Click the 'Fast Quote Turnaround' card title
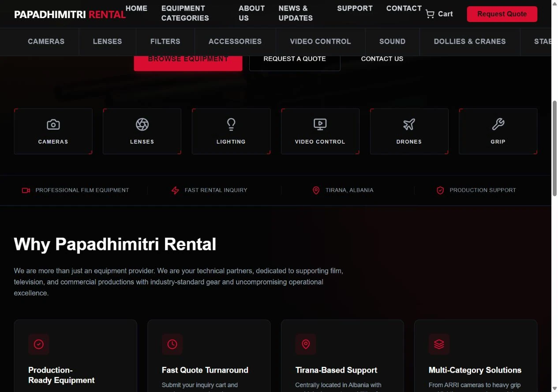 (205, 370)
